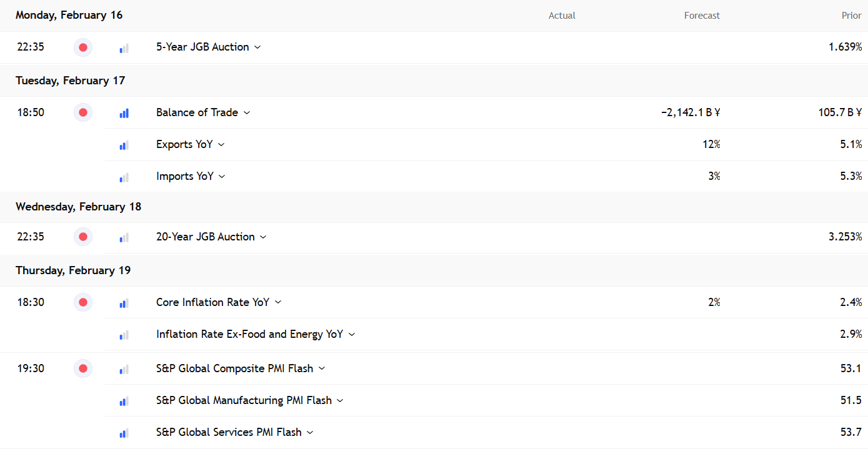This screenshot has width=868, height=449.
Task: Expand chevron next to S&P Global Composite PMI Flash
Action: [x=322, y=369]
